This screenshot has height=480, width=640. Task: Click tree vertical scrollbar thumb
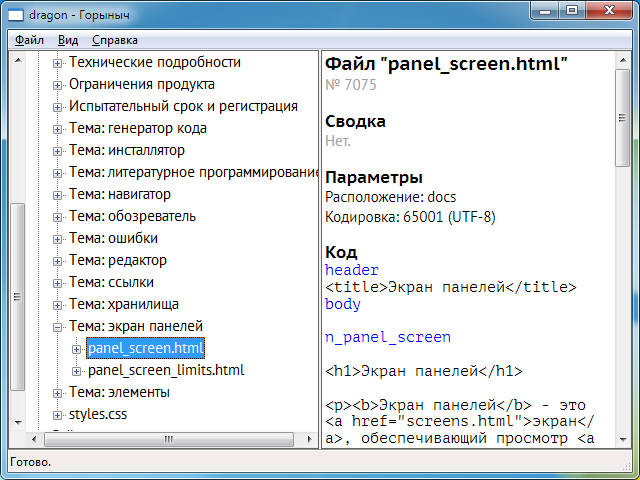18,297
